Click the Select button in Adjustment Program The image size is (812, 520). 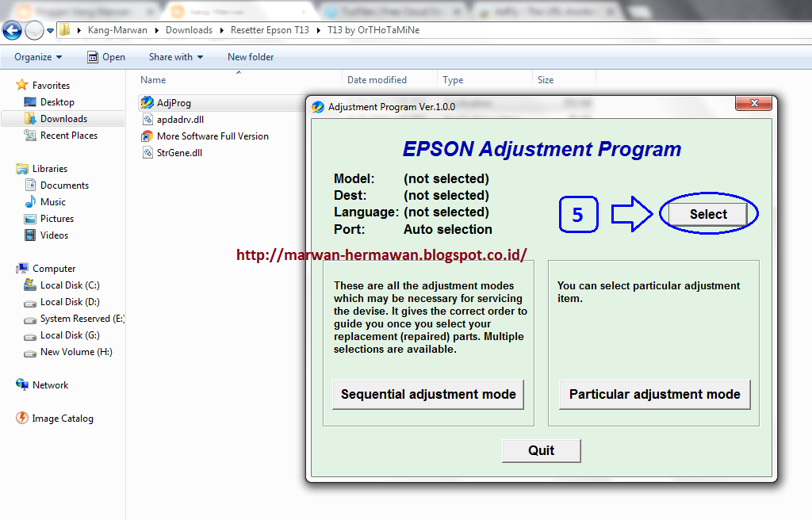coord(708,214)
